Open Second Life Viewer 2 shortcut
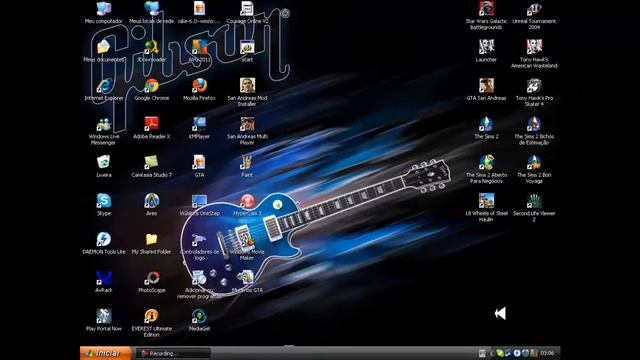The height and width of the screenshot is (360, 640). (x=534, y=200)
